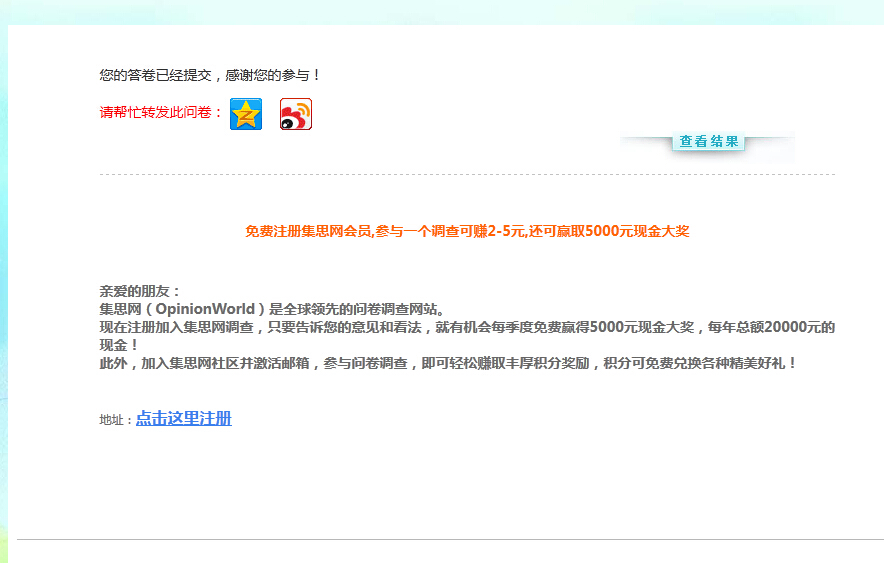Select the red 请帮忙转发此问卷 label
884x563 pixels.
[x=161, y=113]
